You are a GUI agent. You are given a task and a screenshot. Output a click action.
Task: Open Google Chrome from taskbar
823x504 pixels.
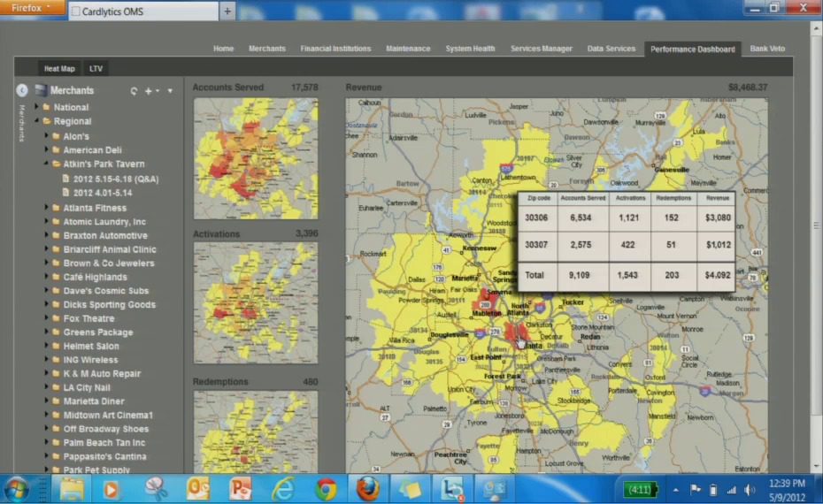click(326, 490)
